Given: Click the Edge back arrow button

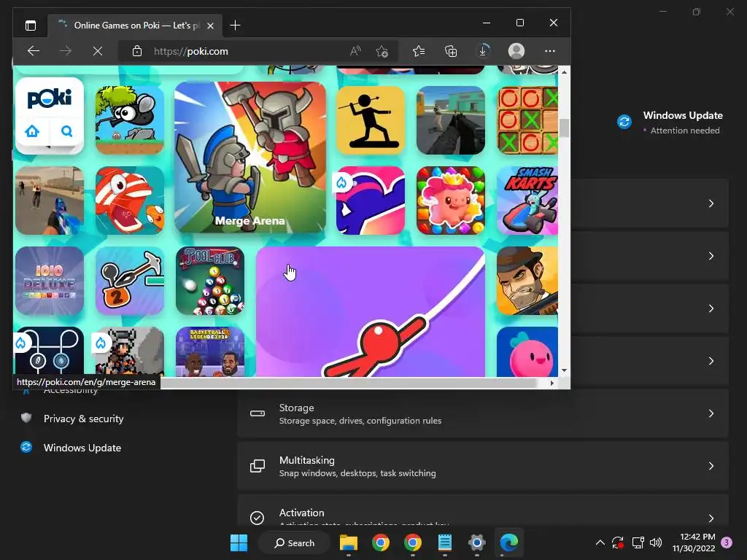Looking at the screenshot, I should [34, 51].
